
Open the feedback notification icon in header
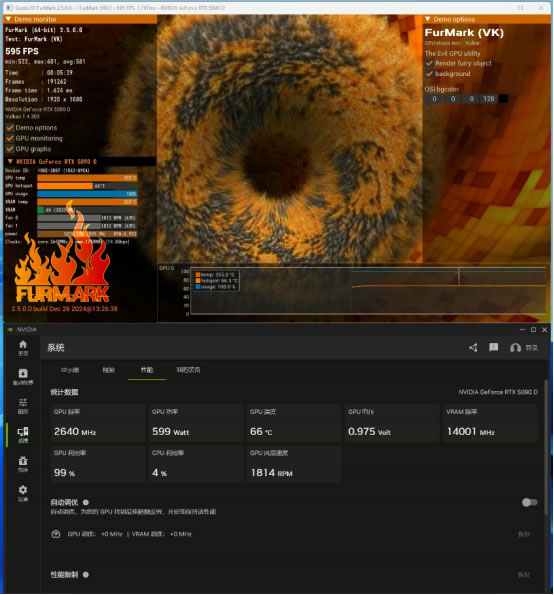coord(493,347)
